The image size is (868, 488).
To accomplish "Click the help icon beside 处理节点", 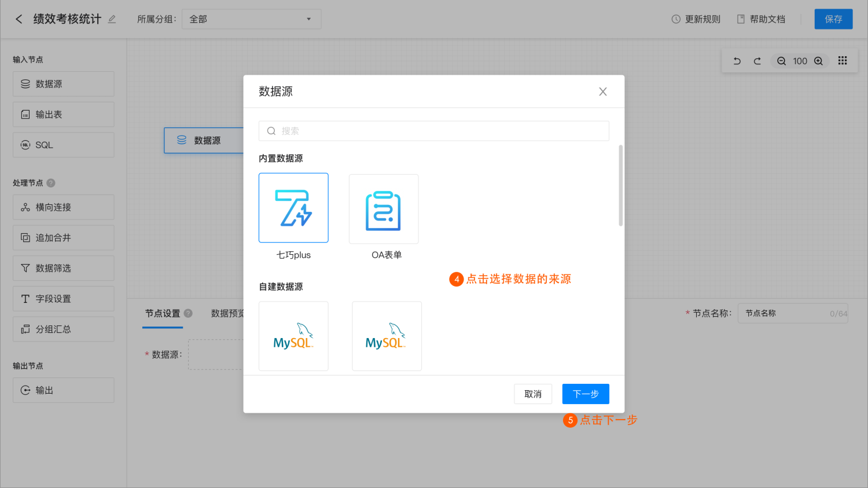I will point(51,183).
